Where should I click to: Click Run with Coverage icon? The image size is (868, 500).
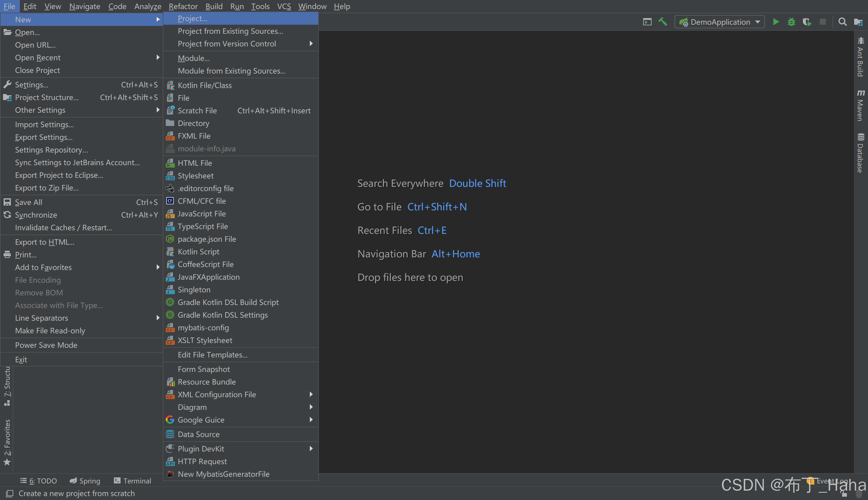tap(807, 22)
